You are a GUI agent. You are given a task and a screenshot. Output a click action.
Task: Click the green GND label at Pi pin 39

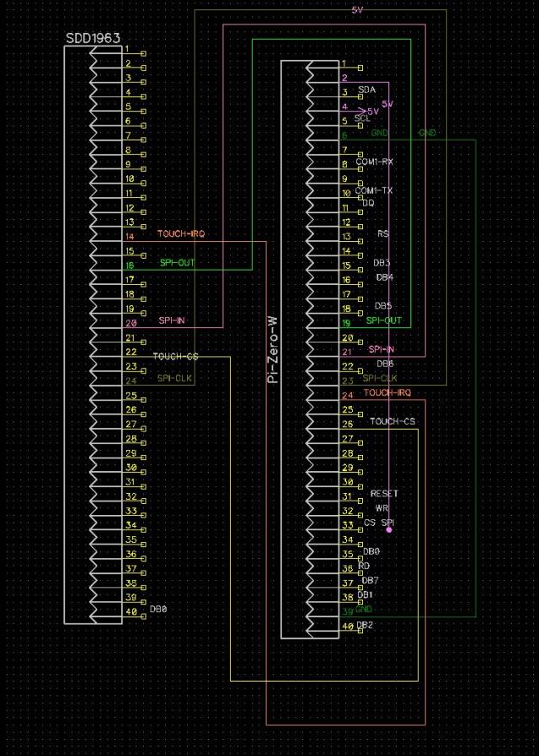[365, 609]
